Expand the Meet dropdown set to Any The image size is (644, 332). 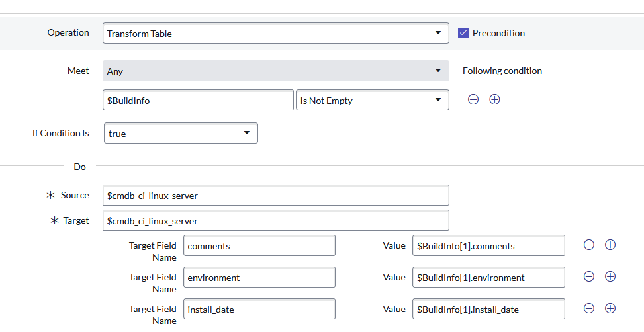point(275,71)
